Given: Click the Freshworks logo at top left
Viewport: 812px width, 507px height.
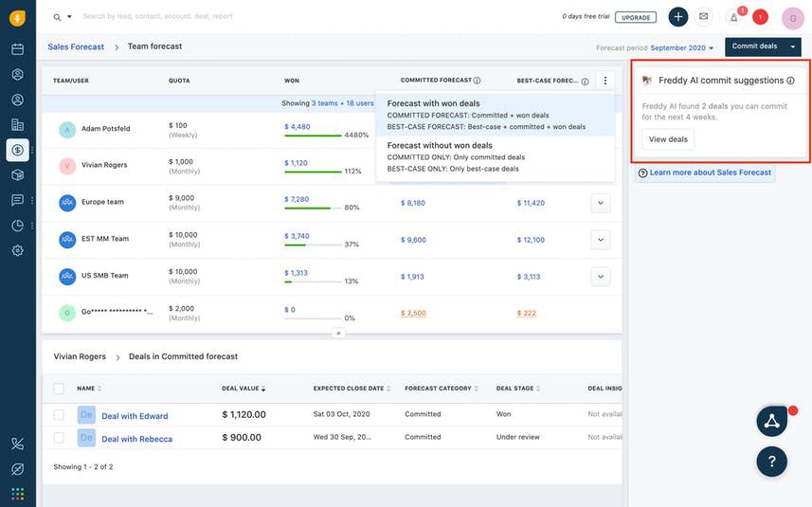Looking at the screenshot, I should pyautogui.click(x=17, y=18).
